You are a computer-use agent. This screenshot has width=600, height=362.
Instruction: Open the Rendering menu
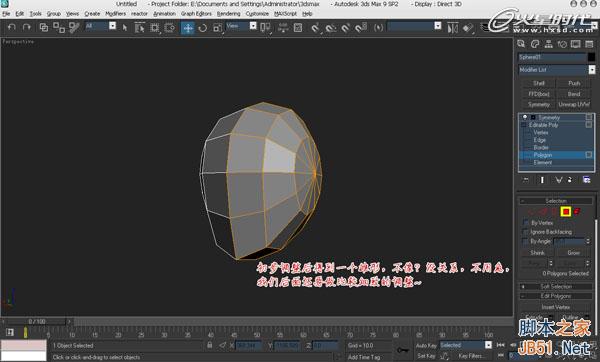tap(228, 13)
